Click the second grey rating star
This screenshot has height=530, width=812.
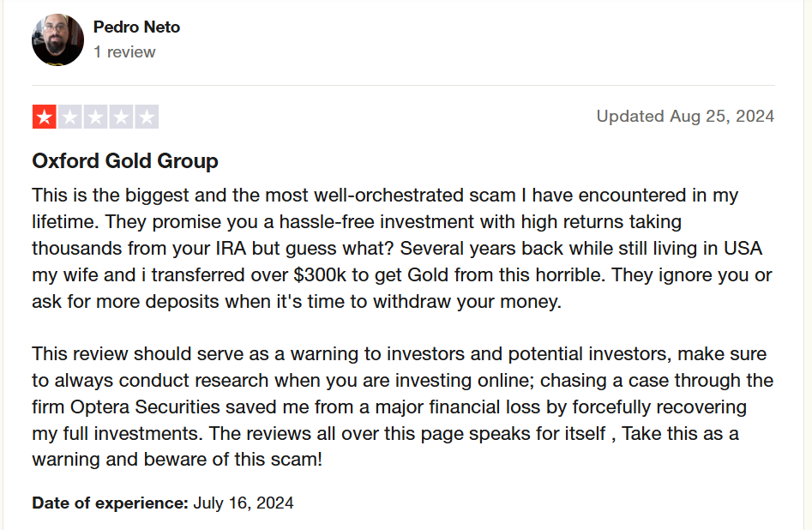(x=70, y=117)
